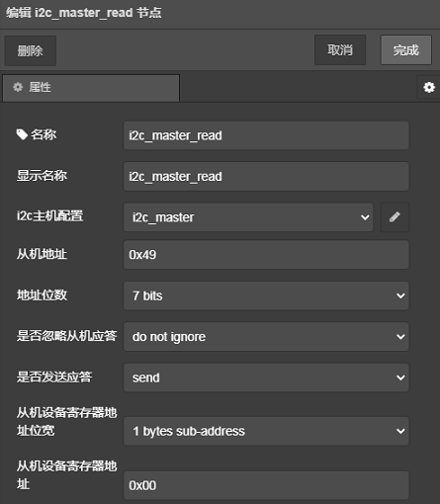Image resolution: width=440 pixels, height=504 pixels.
Task: Click the 地址位数 label text
Action: (x=42, y=294)
